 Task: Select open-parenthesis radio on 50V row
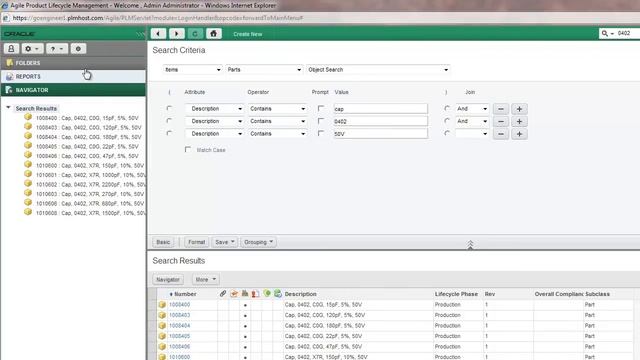(x=169, y=133)
